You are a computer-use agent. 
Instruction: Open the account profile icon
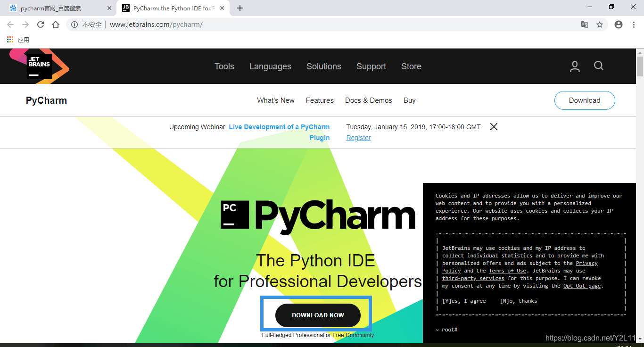click(575, 66)
